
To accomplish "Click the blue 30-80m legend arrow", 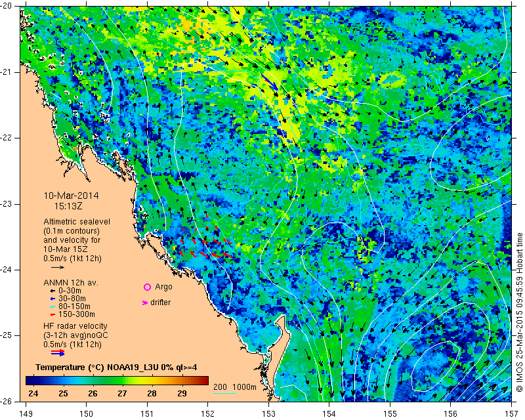I will point(52,299).
